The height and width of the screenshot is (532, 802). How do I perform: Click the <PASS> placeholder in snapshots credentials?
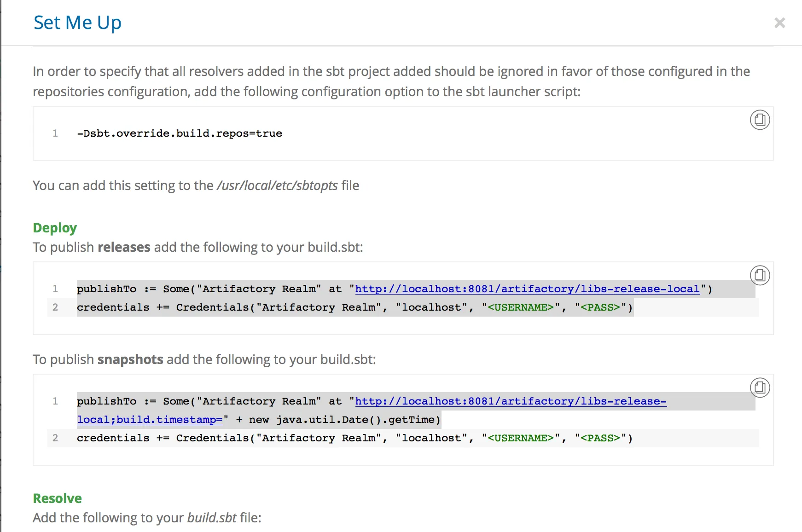pos(600,438)
